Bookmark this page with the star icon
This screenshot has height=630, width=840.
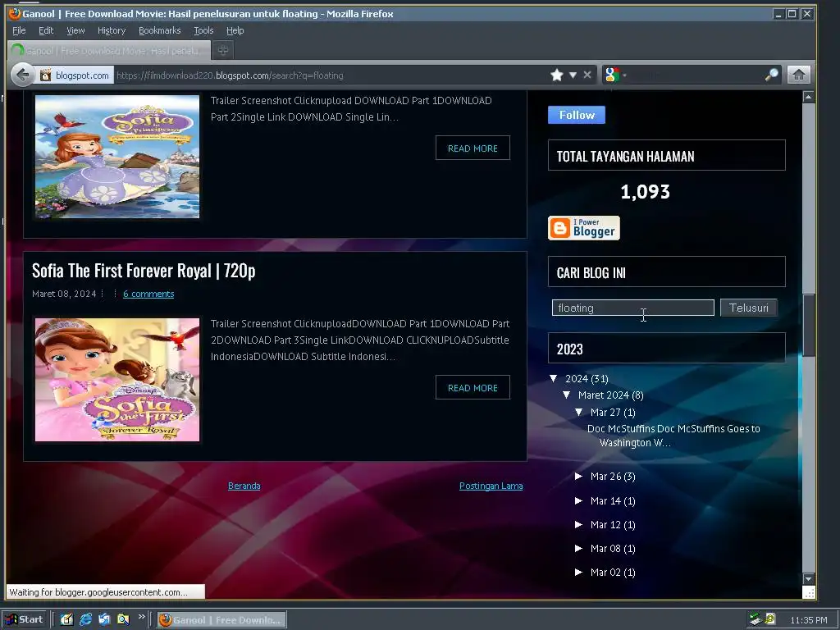(x=557, y=75)
